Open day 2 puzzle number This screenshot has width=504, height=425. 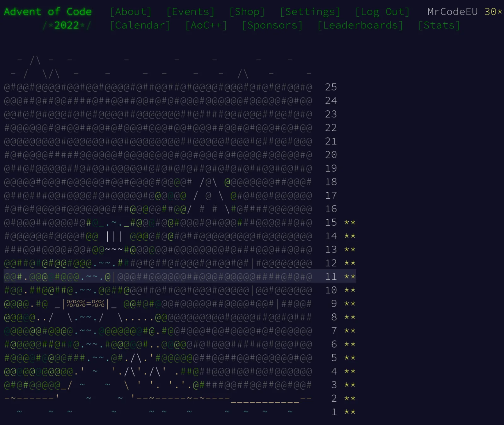tap(334, 399)
